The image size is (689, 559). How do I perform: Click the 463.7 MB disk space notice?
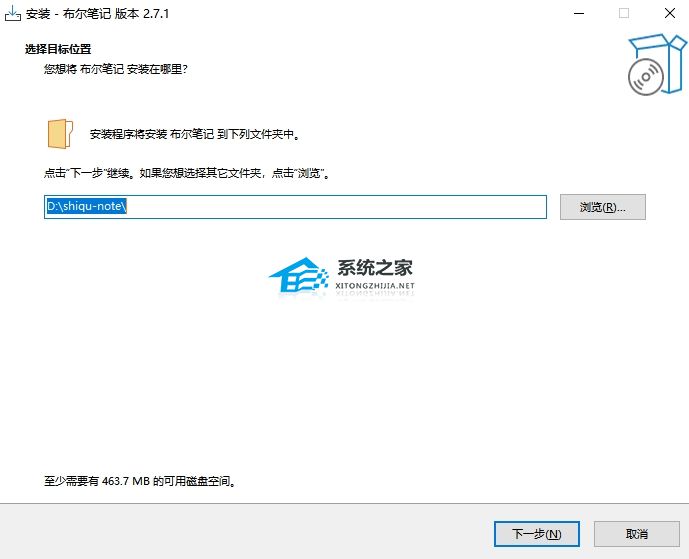point(141,481)
